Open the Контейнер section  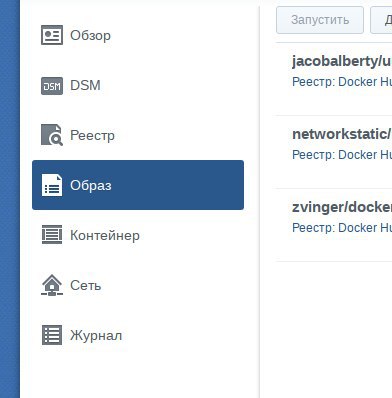click(138, 235)
